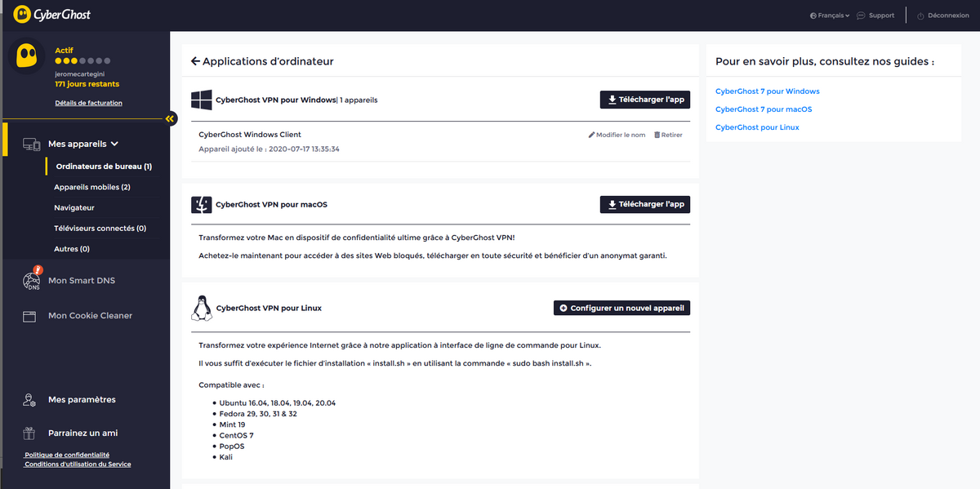Click the Mint 19 list entry

pyautogui.click(x=233, y=425)
